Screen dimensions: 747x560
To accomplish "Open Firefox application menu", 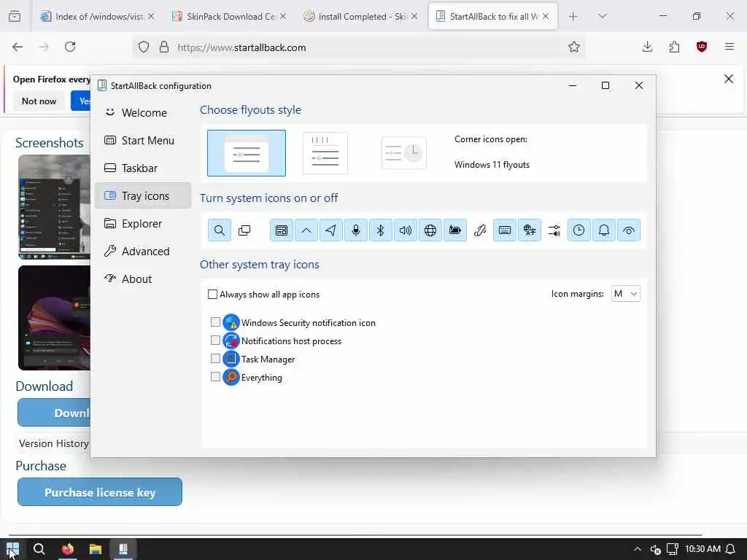I will pos(729,47).
